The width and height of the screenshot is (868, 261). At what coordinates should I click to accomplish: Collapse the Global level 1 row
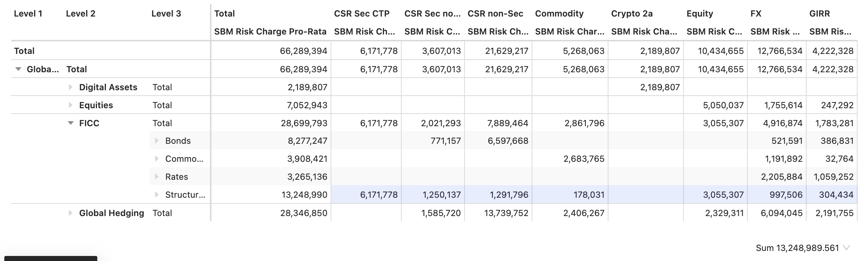pos(18,69)
